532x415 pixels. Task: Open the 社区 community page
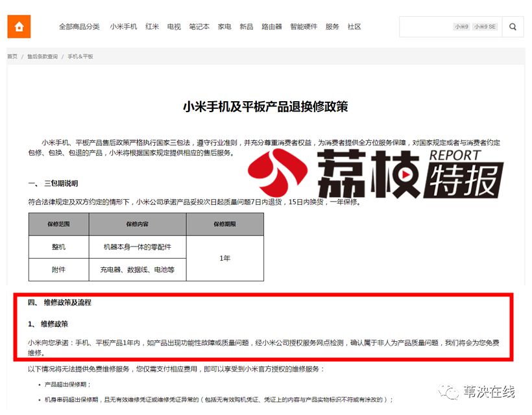354,27
